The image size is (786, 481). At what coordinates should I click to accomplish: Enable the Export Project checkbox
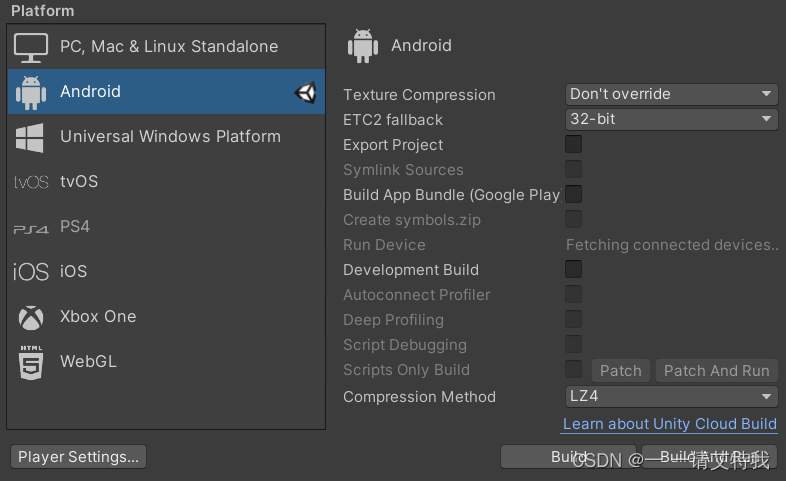click(574, 145)
